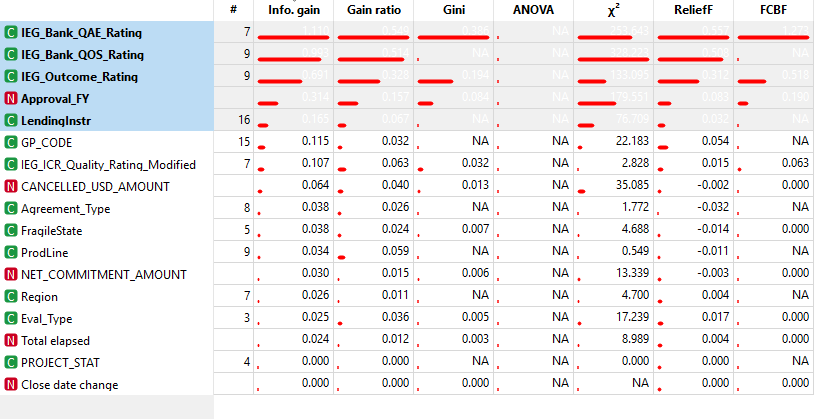This screenshot has height=419, width=823.
Task: Click the numeric icon beside Close date change
Action: tap(10, 385)
